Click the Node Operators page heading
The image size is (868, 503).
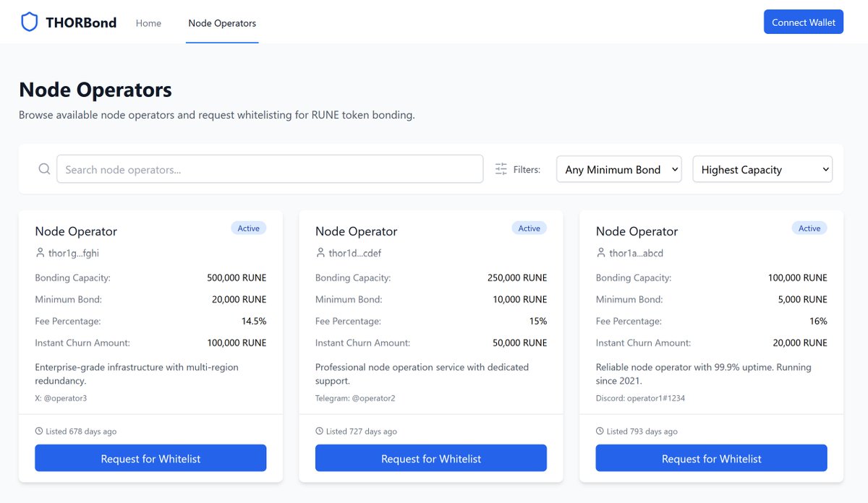pos(95,90)
